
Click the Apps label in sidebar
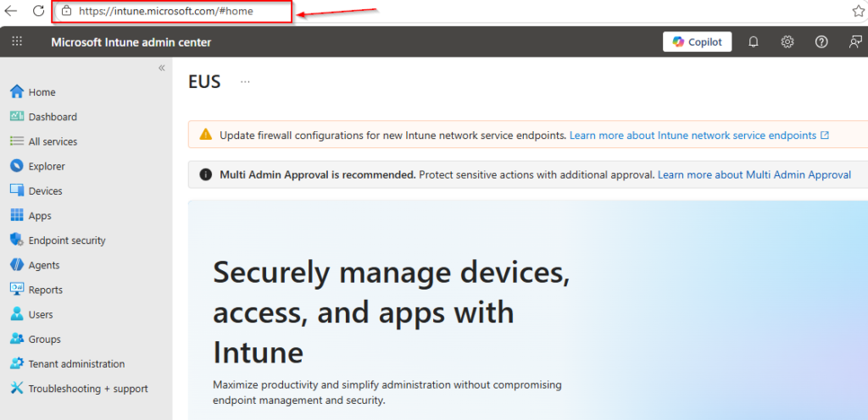tap(40, 216)
